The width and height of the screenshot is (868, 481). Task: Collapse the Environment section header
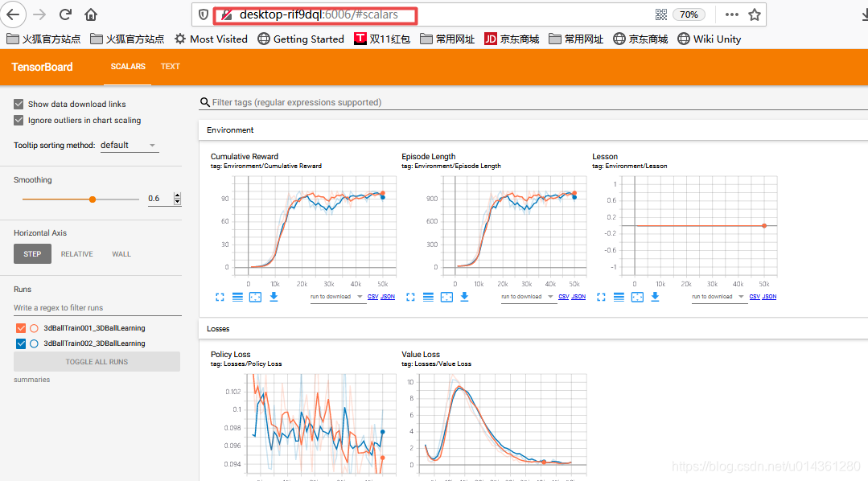coord(533,130)
